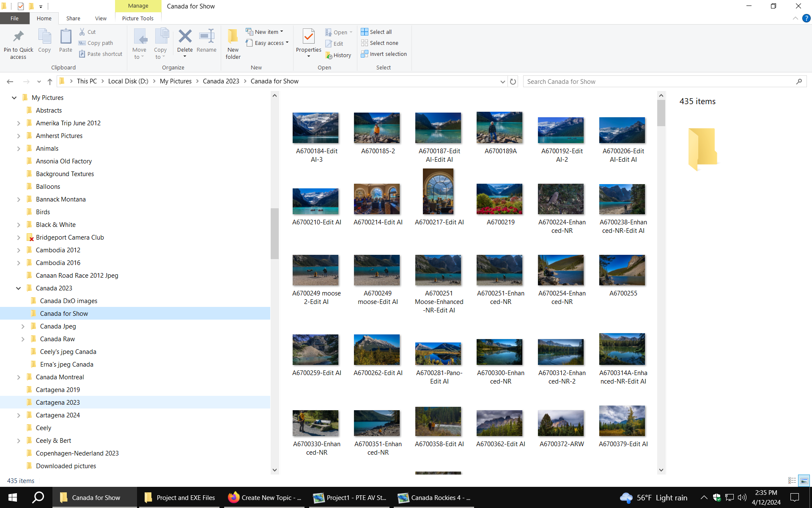Image resolution: width=812 pixels, height=508 pixels.
Task: Click the refresh button next to address bar
Action: click(x=513, y=81)
